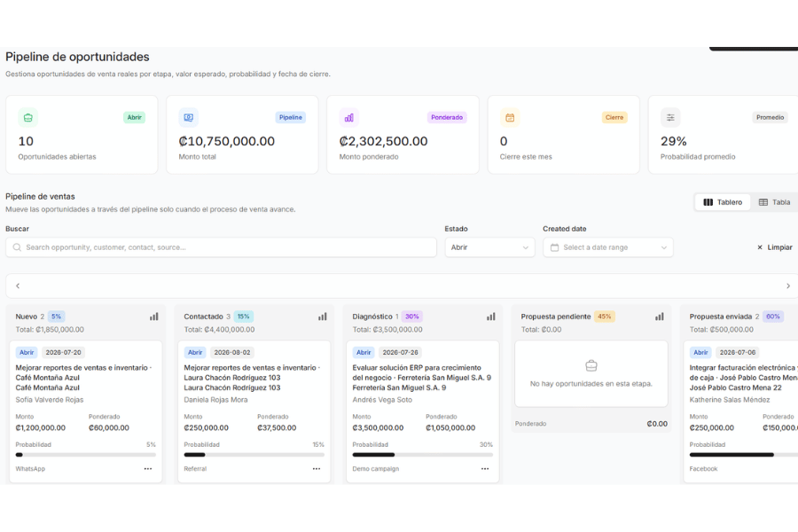Click the chart icon on Monto ponderado card
The image size is (798, 532).
[x=349, y=118]
